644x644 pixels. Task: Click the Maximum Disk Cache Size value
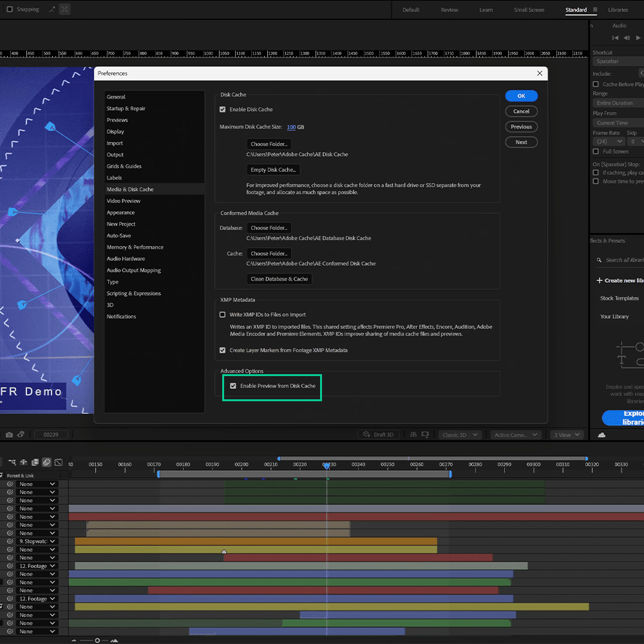click(291, 127)
